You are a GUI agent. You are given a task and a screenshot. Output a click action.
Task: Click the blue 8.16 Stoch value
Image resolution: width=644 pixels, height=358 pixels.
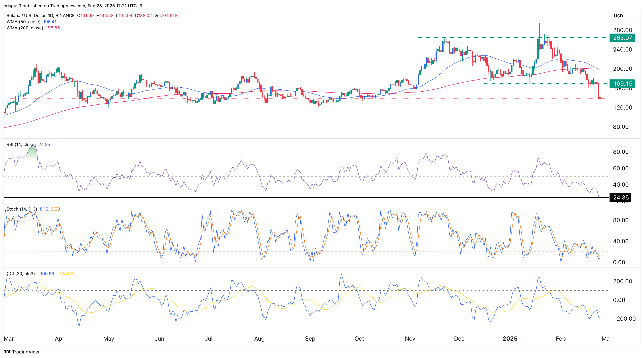[44, 209]
